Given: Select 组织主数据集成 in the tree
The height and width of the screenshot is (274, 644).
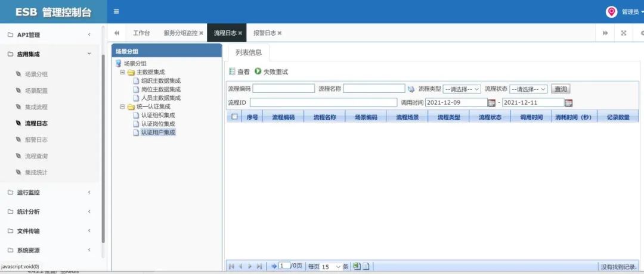Looking at the screenshot, I should [161, 81].
